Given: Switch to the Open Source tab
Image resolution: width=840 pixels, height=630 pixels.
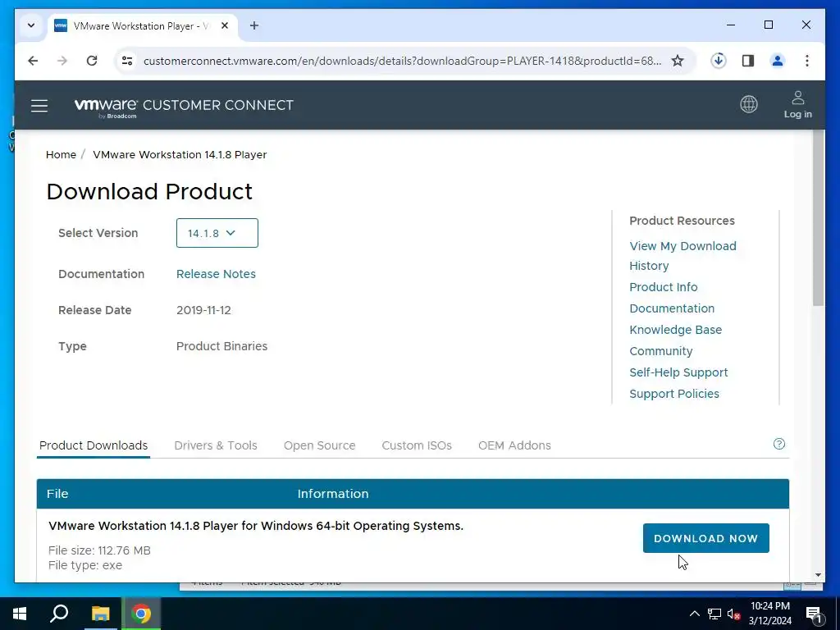Looking at the screenshot, I should pos(319,445).
